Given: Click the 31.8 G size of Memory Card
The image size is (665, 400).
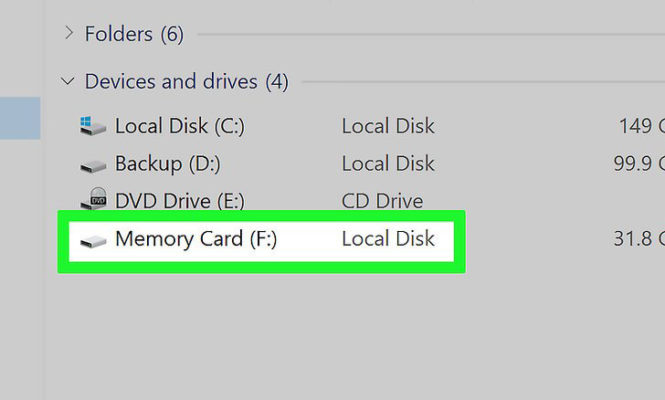Looking at the screenshot, I should coord(638,239).
